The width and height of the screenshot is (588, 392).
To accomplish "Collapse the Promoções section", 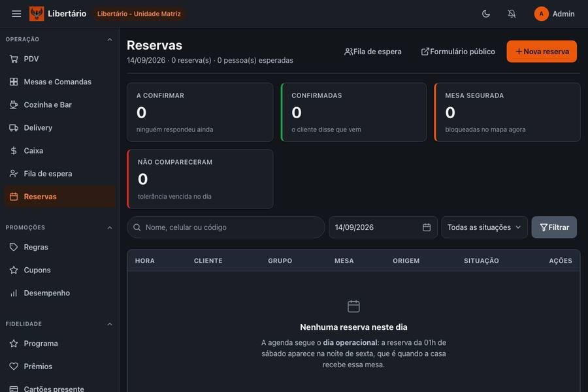I will (110, 228).
